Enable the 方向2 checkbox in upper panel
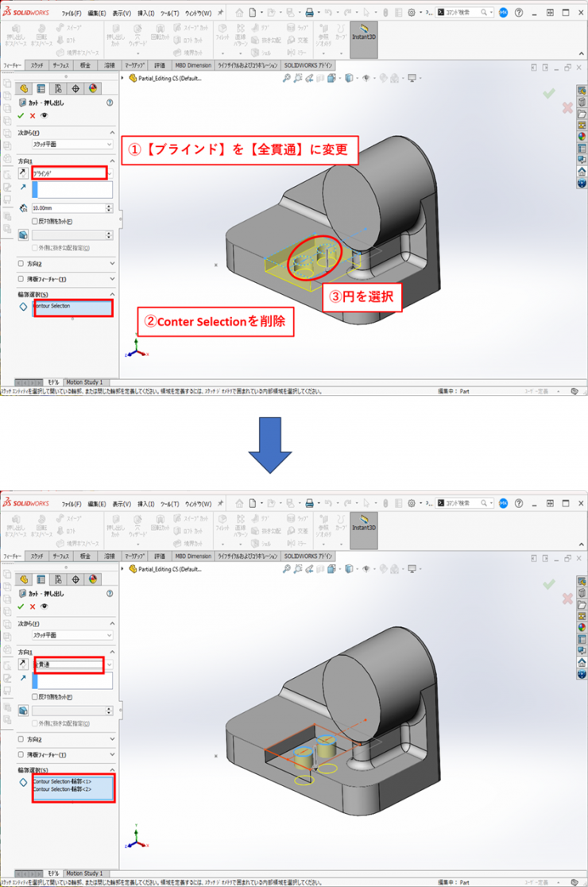This screenshot has height=887, width=588. 21,263
